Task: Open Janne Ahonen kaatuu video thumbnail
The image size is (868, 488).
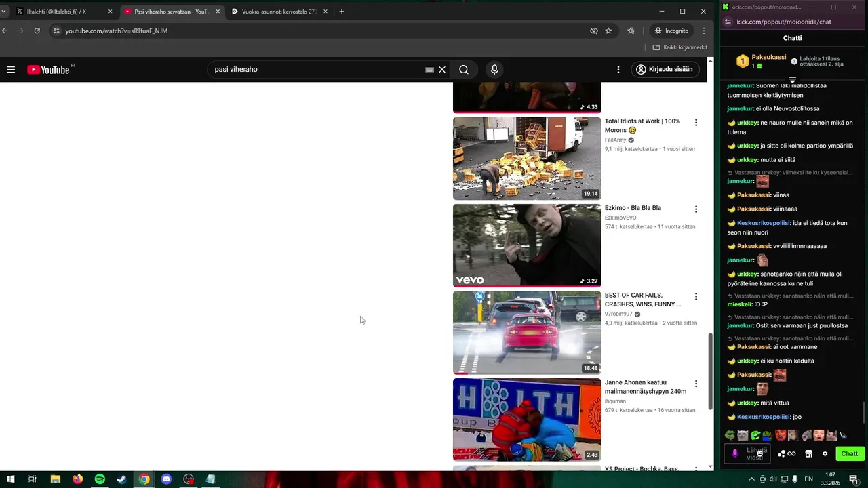Action: click(527, 420)
